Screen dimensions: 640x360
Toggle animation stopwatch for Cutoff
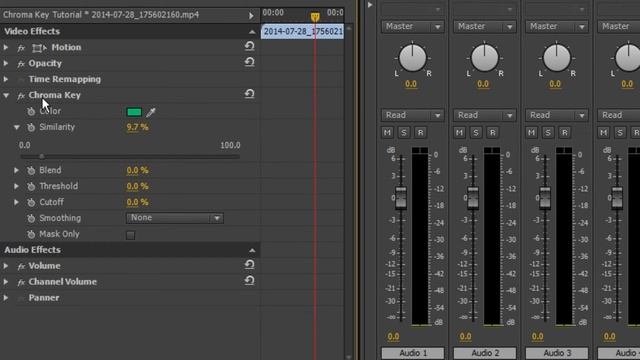click(x=31, y=202)
